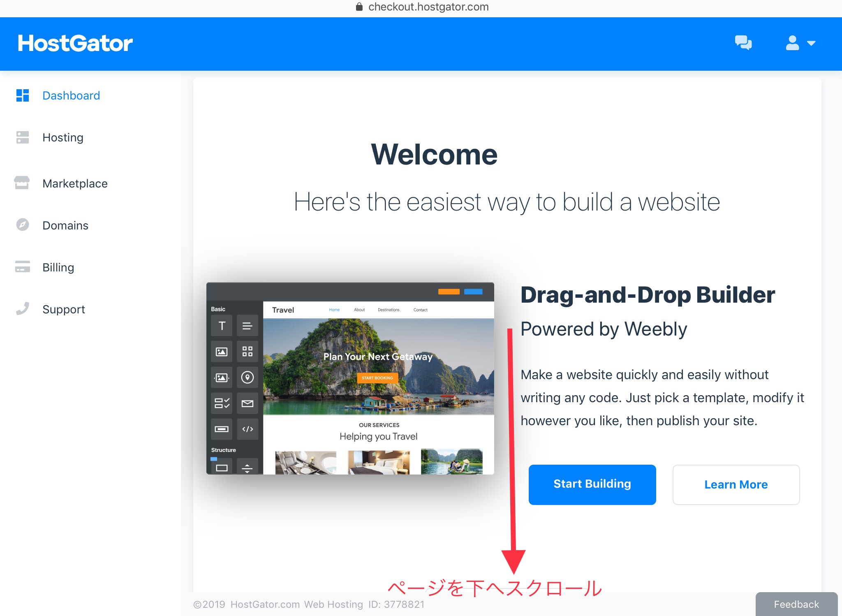Click the Domains compass icon
Viewport: 842px width, 616px height.
[x=23, y=225]
